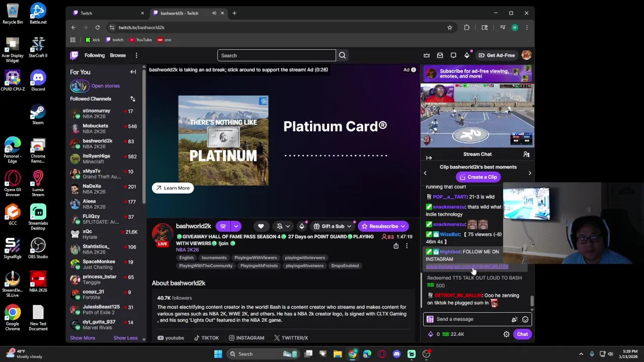644x362 pixels.
Task: Mute audio on the bashworld2k browser tab
Action: [214, 13]
